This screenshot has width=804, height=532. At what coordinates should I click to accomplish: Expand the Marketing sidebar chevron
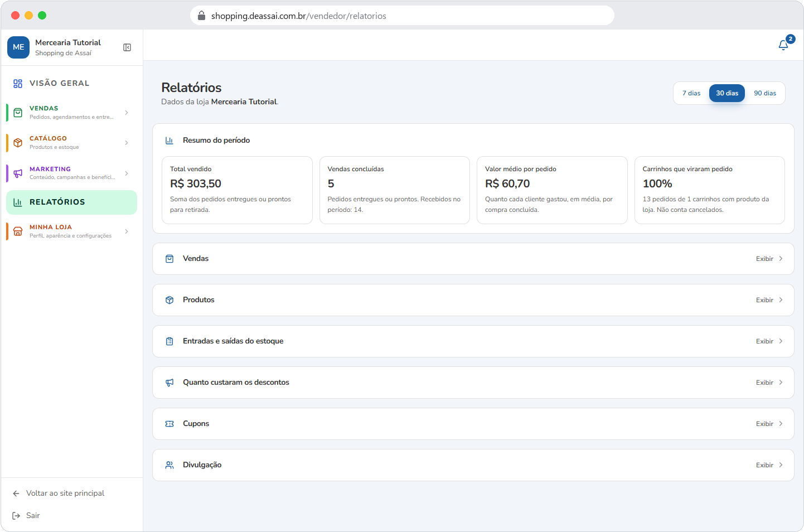tap(127, 173)
